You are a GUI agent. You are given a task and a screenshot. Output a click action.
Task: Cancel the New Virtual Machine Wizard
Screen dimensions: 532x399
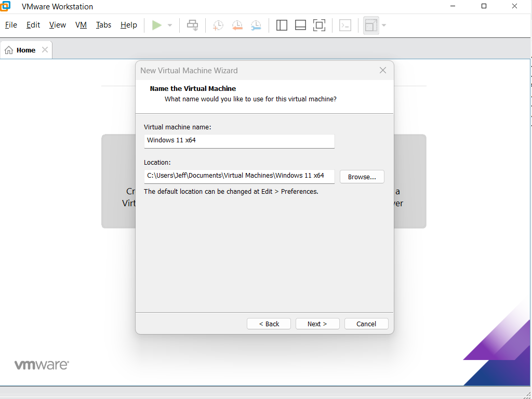coord(366,324)
